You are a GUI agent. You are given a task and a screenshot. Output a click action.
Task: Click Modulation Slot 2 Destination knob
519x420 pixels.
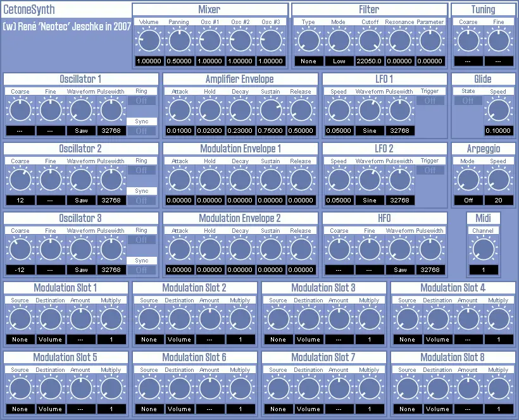click(x=179, y=319)
